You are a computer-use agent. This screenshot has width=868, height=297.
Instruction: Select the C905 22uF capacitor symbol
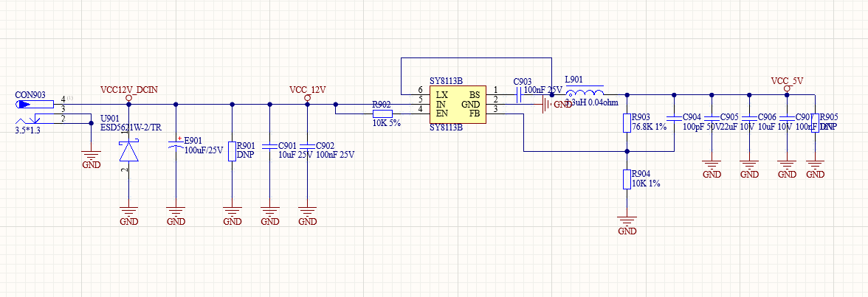(x=712, y=118)
